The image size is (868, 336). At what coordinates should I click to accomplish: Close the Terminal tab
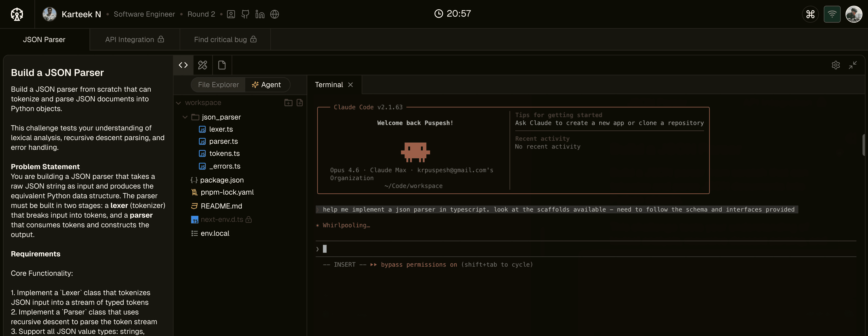point(350,85)
